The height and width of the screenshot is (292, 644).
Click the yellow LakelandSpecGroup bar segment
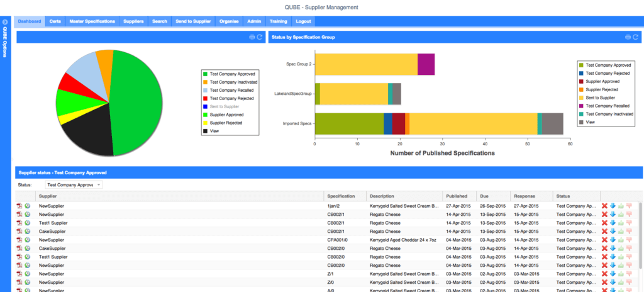(354, 94)
